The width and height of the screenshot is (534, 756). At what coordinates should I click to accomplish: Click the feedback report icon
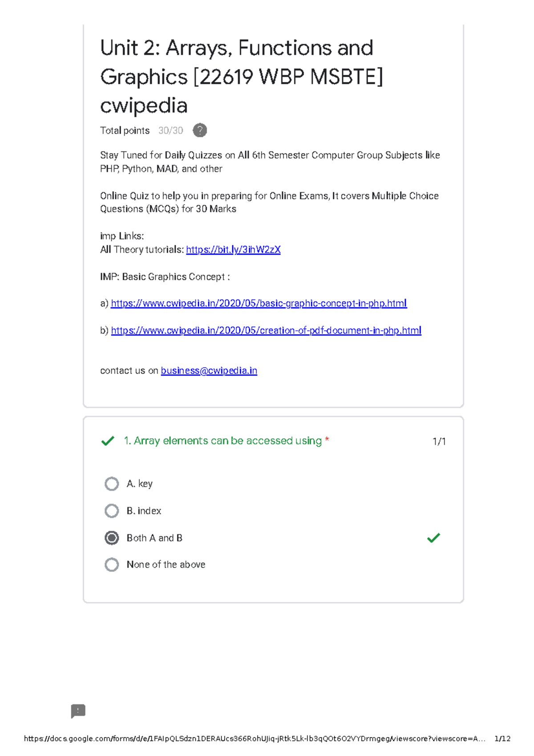(78, 711)
